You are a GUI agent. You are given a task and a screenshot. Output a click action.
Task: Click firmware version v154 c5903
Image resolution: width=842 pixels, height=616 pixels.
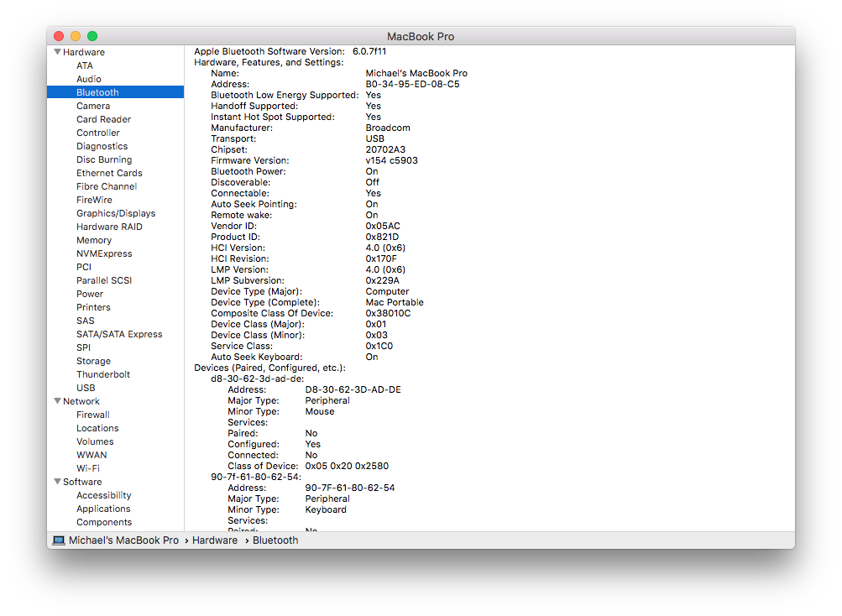tap(391, 160)
